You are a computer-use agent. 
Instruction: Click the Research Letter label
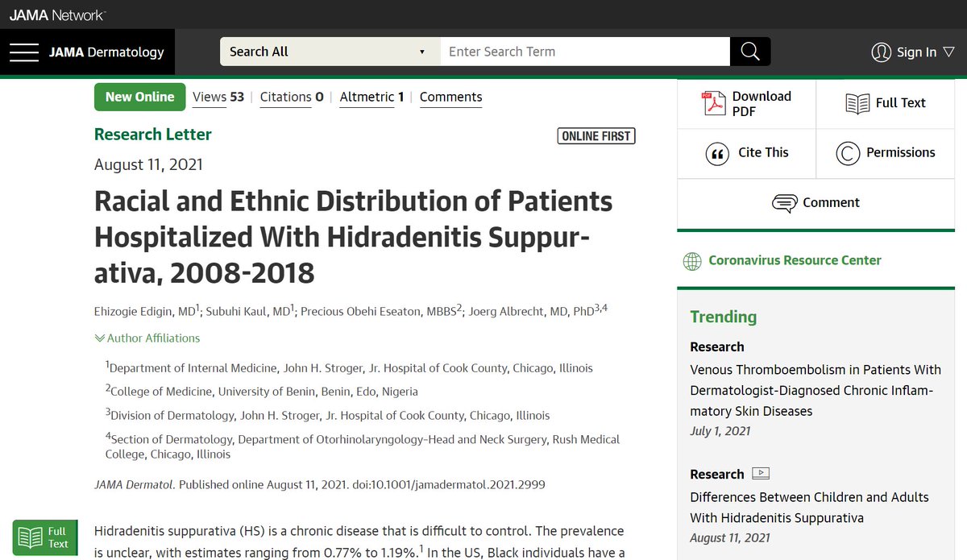(153, 135)
